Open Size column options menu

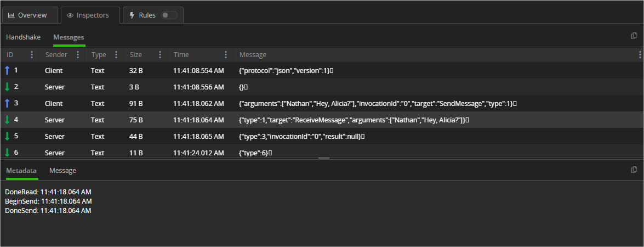pos(160,55)
